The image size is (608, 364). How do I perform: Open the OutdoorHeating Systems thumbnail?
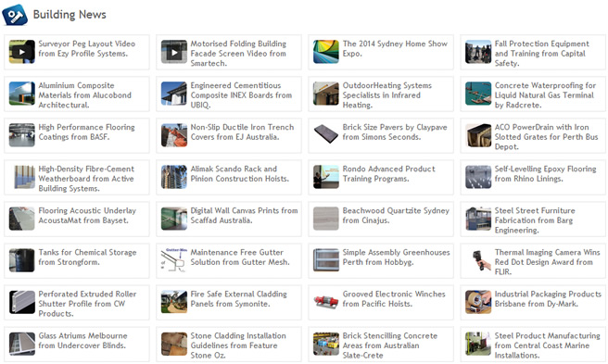pyautogui.click(x=326, y=94)
